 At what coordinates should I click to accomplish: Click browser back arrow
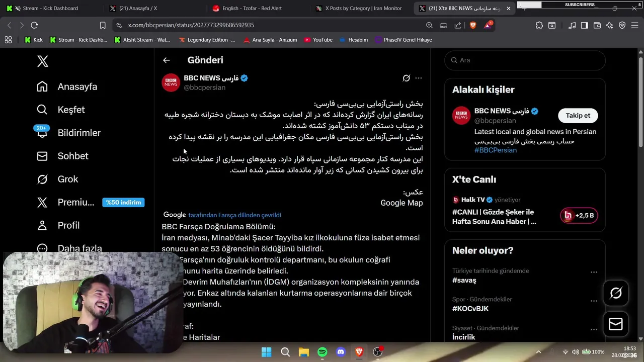coord(9,25)
